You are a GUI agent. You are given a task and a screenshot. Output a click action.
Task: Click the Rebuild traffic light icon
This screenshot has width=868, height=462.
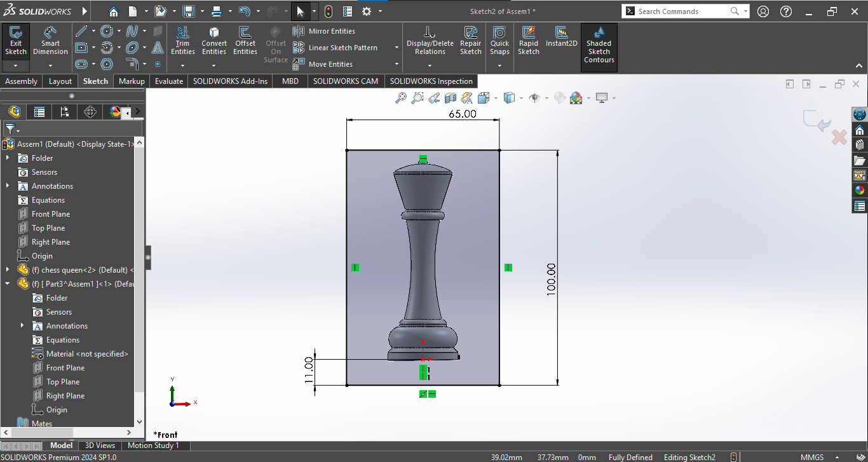(x=329, y=11)
